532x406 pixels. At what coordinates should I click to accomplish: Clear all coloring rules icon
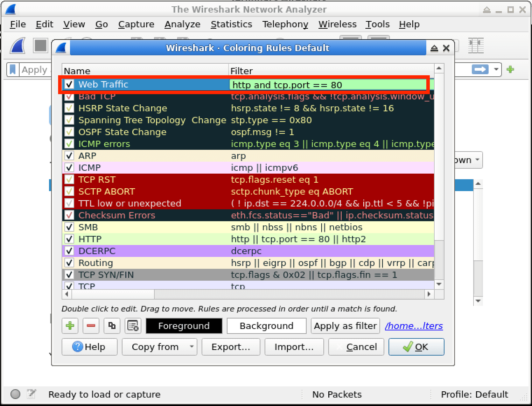click(x=133, y=326)
